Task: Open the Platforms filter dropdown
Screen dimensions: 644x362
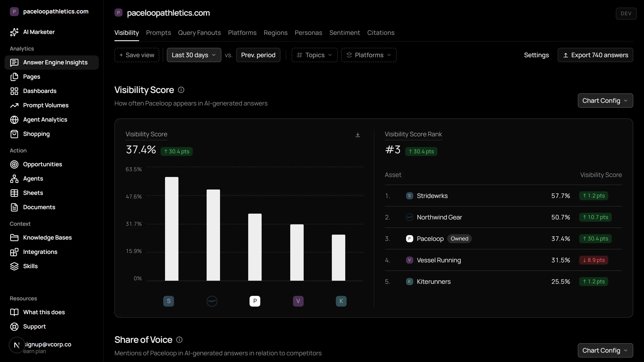Action: (369, 55)
